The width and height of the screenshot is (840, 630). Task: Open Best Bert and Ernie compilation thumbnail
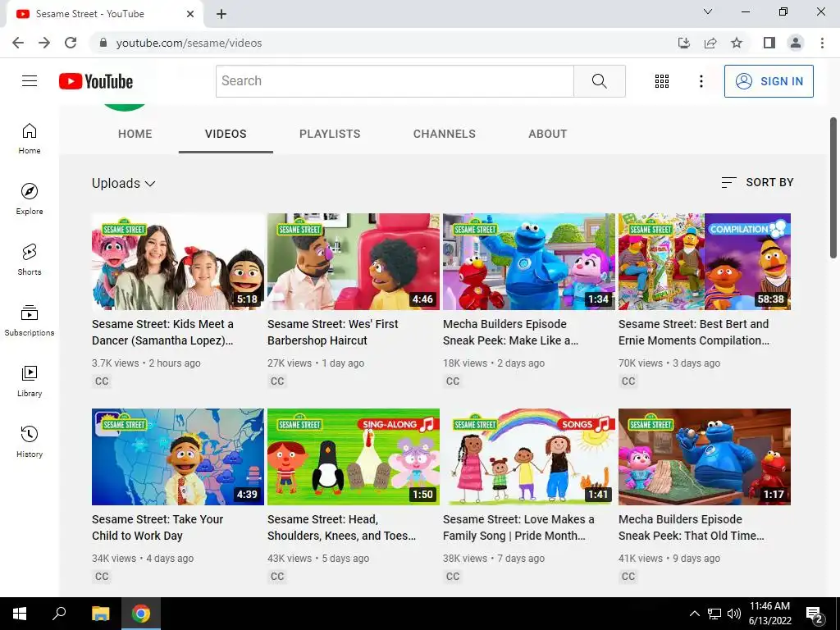pos(705,262)
